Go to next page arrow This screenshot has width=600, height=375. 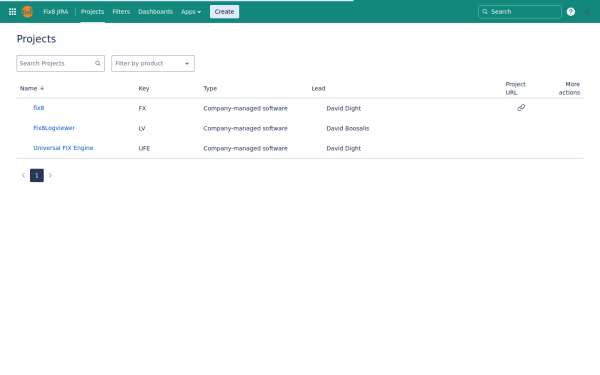(50, 175)
